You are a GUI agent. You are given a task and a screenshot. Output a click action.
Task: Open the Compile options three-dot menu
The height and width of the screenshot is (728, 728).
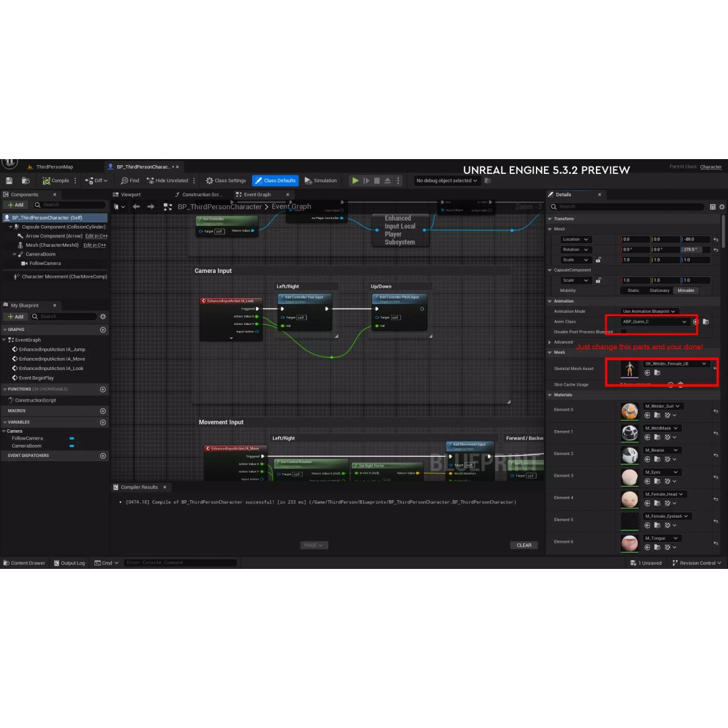75,181
